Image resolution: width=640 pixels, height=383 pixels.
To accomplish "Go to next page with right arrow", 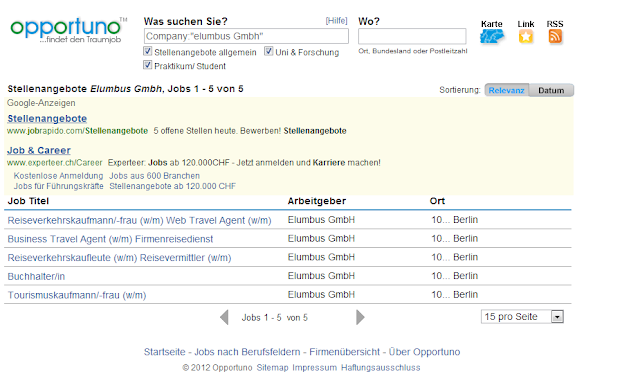I will click(x=360, y=317).
